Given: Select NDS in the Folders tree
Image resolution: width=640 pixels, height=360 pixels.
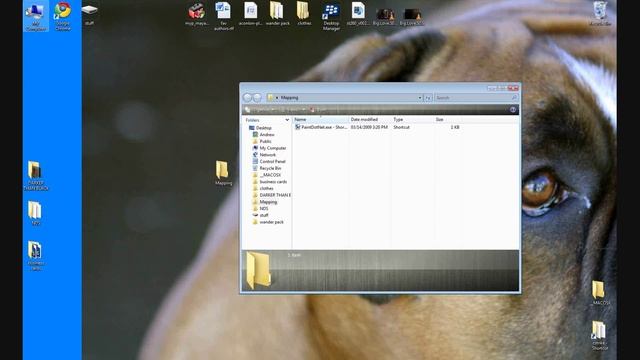Looking at the screenshot, I should [264, 209].
